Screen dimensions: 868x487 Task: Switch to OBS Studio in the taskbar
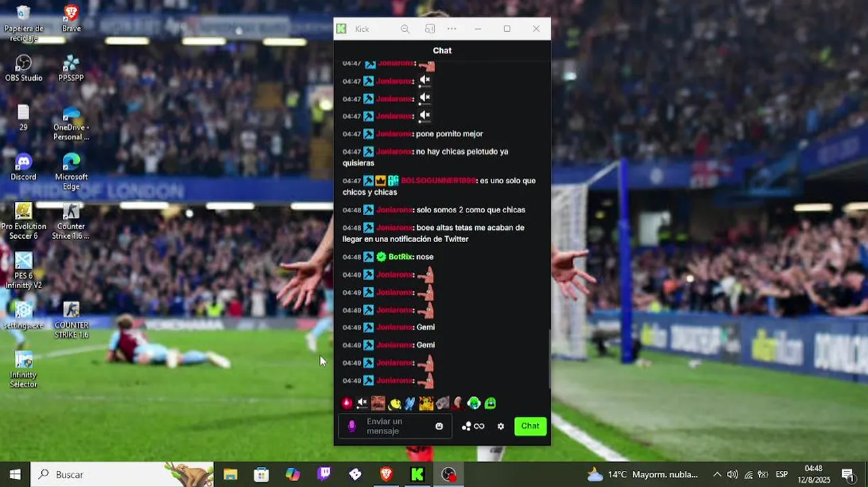(x=448, y=474)
